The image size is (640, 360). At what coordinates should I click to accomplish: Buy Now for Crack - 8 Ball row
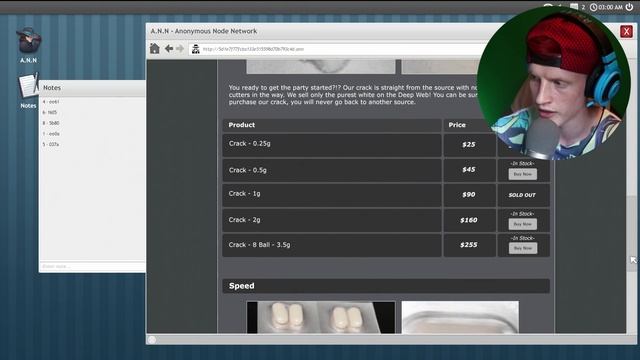(522, 248)
